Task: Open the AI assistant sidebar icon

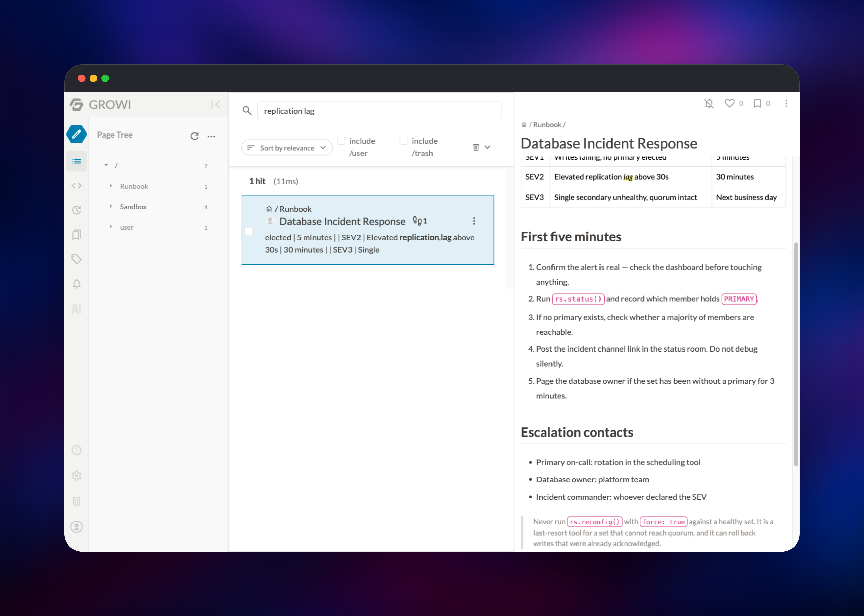Action: pos(77,308)
